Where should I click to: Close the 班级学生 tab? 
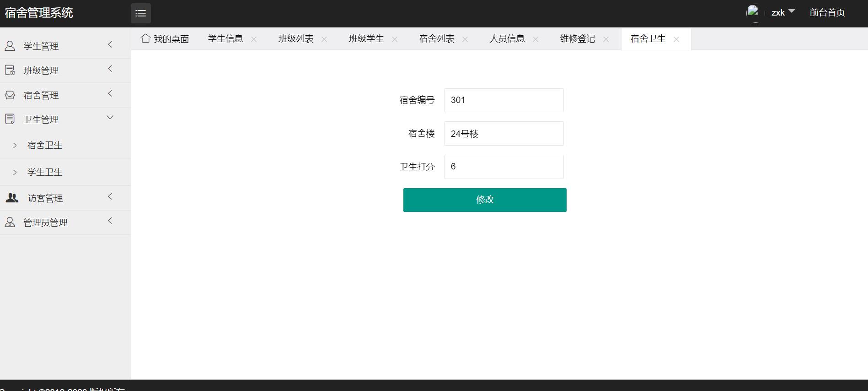click(395, 39)
